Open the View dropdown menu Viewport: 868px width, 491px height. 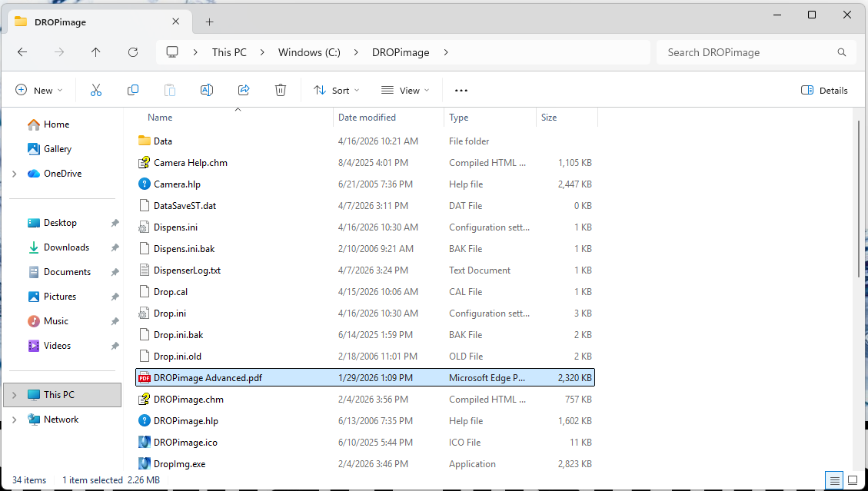point(405,90)
